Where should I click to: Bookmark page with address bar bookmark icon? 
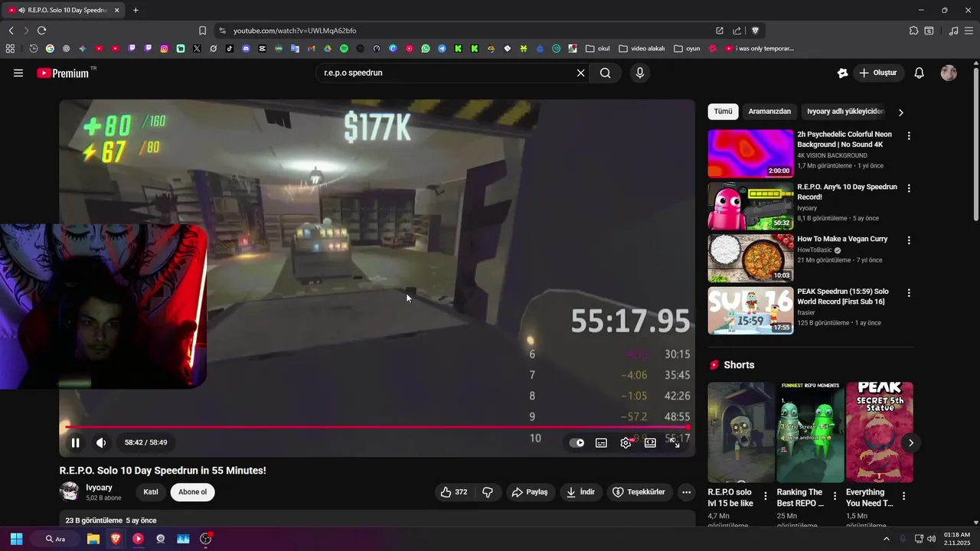(202, 31)
